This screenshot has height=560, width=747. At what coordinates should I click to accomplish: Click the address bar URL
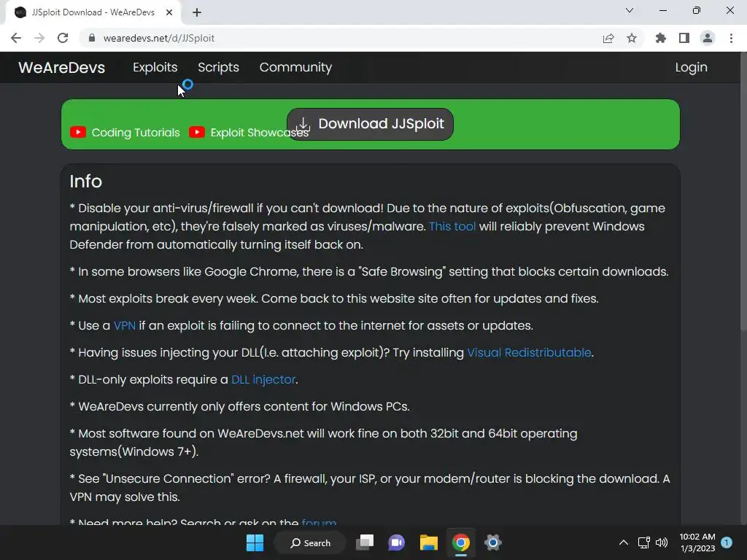point(158,38)
